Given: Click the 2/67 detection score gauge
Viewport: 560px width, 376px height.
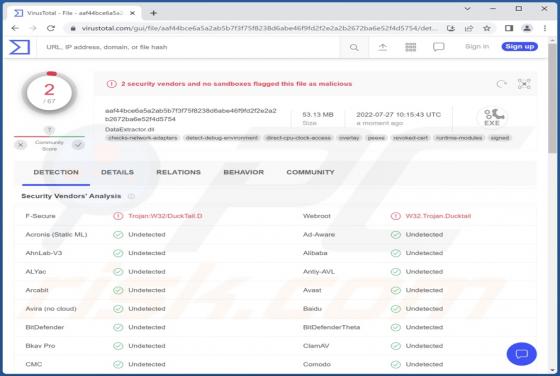Looking at the screenshot, I should [x=49, y=93].
